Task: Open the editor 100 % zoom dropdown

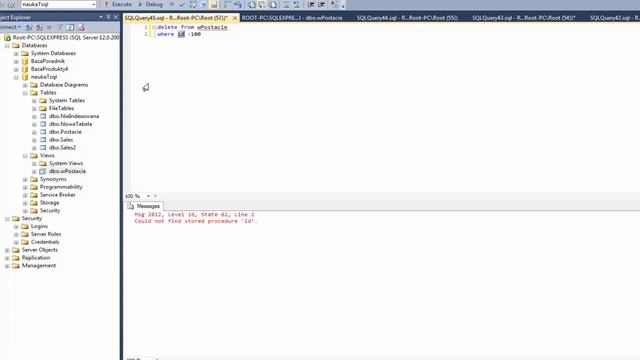Action: click(148, 196)
